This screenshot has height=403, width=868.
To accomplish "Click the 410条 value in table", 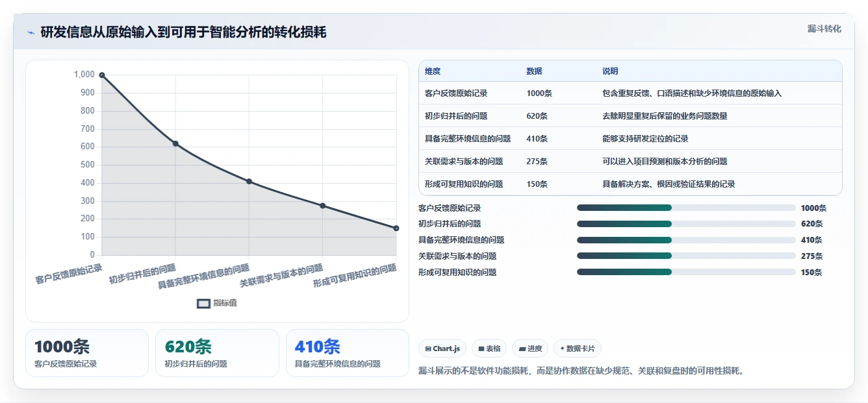I will coord(537,139).
